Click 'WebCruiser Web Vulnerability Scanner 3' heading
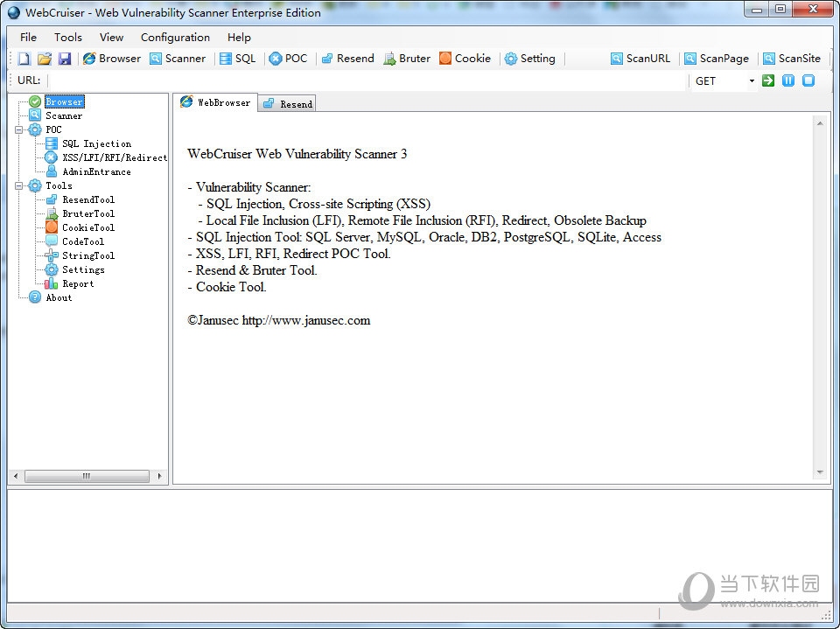840x629 pixels. (297, 154)
